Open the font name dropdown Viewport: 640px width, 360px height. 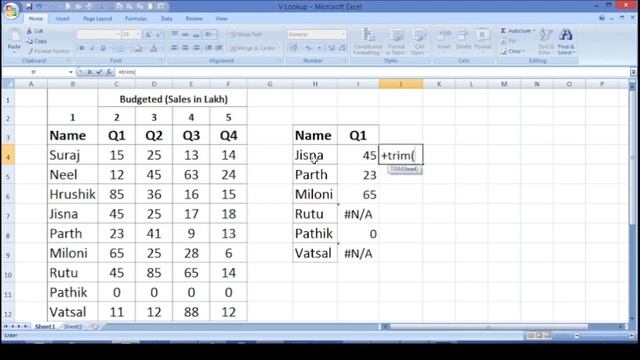(x=118, y=35)
